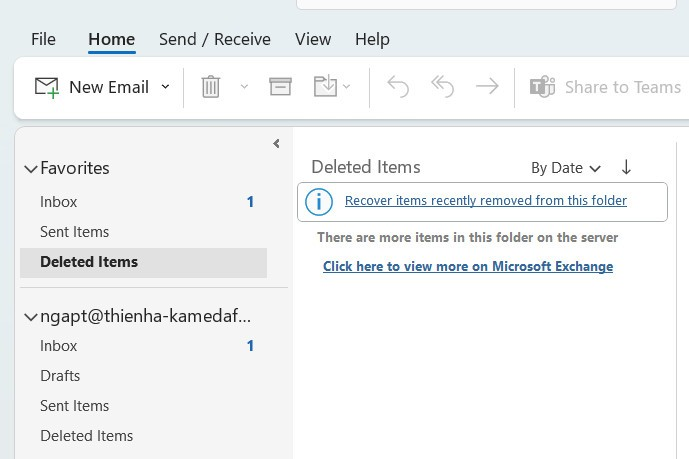
Task: Click the Delete trash can icon
Action: click(210, 87)
